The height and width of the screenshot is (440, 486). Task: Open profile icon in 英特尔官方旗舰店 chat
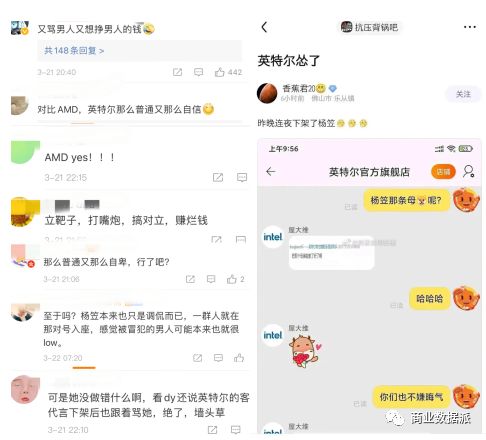pyautogui.click(x=469, y=171)
